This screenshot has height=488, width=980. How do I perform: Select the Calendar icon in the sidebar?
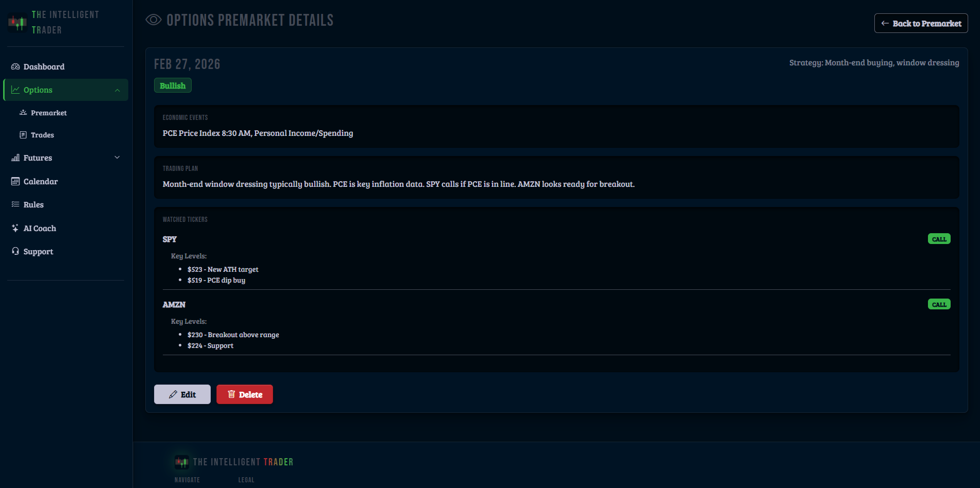(x=15, y=181)
